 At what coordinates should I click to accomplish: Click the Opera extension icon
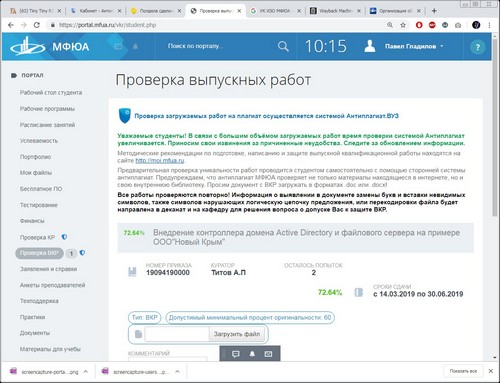419,25
